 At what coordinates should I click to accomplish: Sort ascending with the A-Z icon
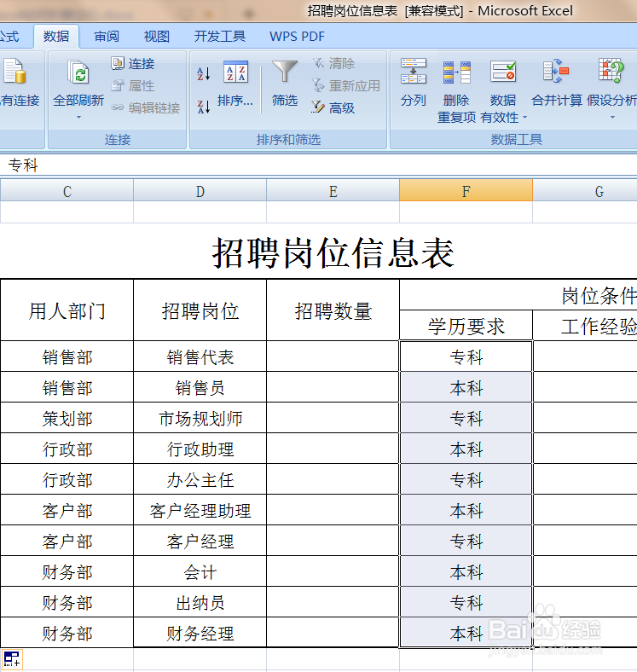(204, 73)
